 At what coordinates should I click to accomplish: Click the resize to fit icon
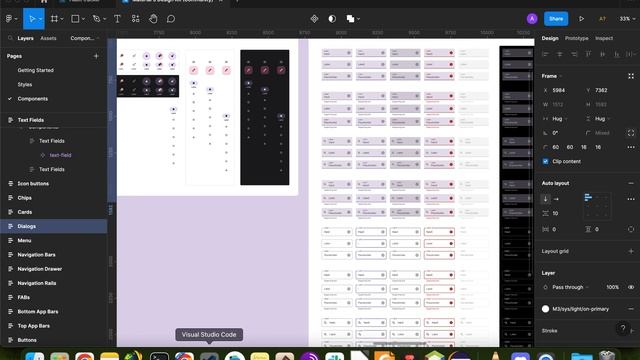[631, 76]
